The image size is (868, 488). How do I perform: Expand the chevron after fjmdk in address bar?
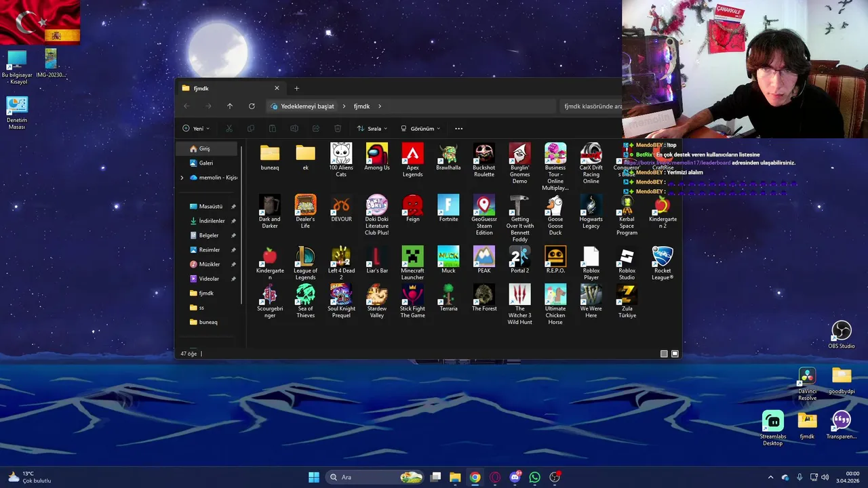click(380, 106)
